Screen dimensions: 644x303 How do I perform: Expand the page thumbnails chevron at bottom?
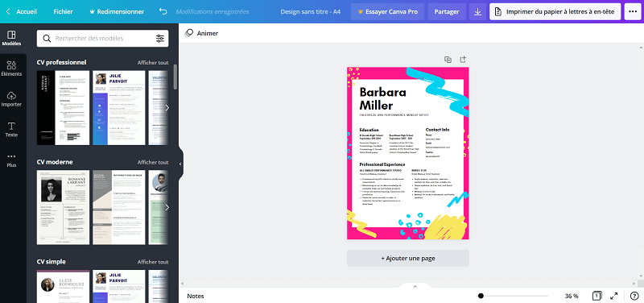(x=415, y=286)
